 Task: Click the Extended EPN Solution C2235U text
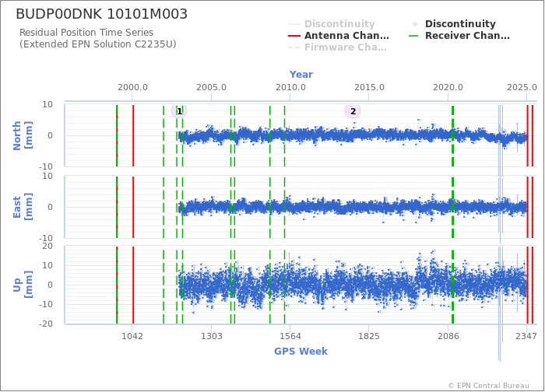(98, 44)
